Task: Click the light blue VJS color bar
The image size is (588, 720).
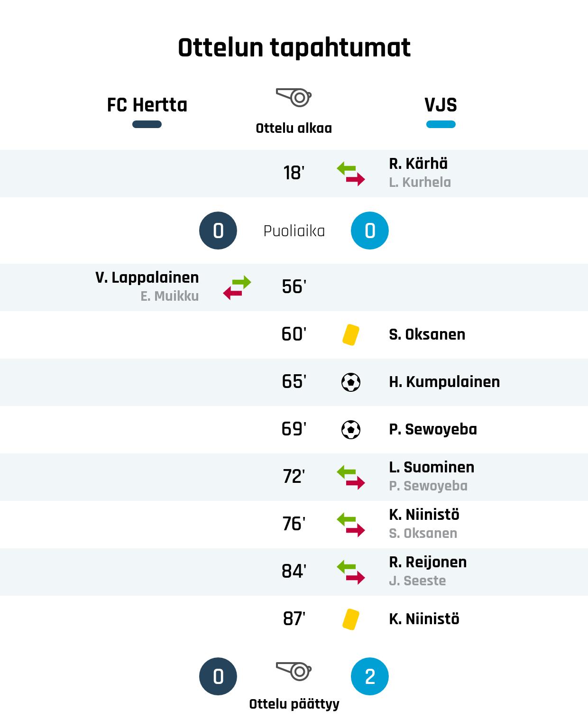Action: click(x=441, y=124)
